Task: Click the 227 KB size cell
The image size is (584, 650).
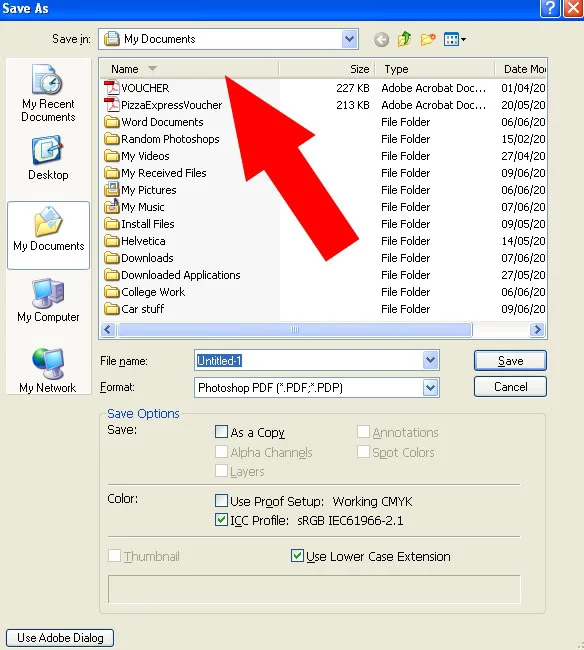Action: coord(353,88)
